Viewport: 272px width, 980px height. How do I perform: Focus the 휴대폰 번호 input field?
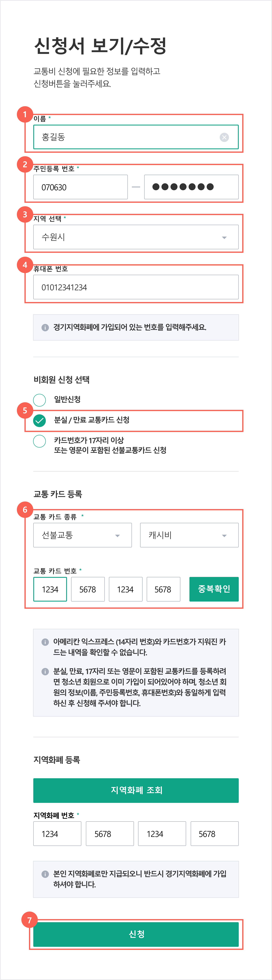pos(136,287)
